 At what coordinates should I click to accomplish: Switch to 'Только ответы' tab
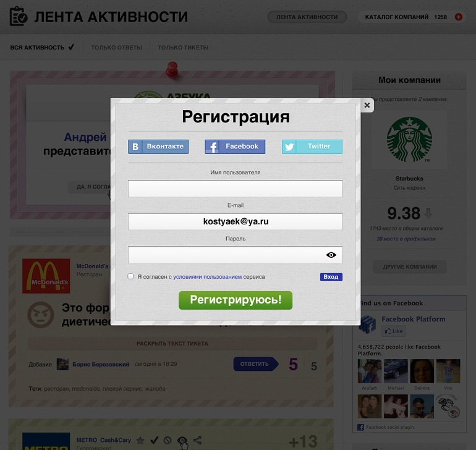pyautogui.click(x=117, y=48)
